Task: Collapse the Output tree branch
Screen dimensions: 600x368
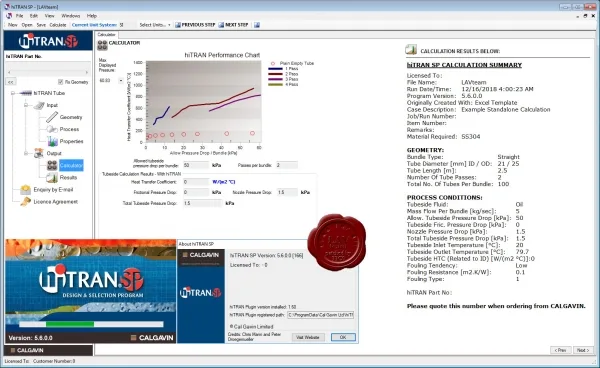Action: tap(26, 153)
